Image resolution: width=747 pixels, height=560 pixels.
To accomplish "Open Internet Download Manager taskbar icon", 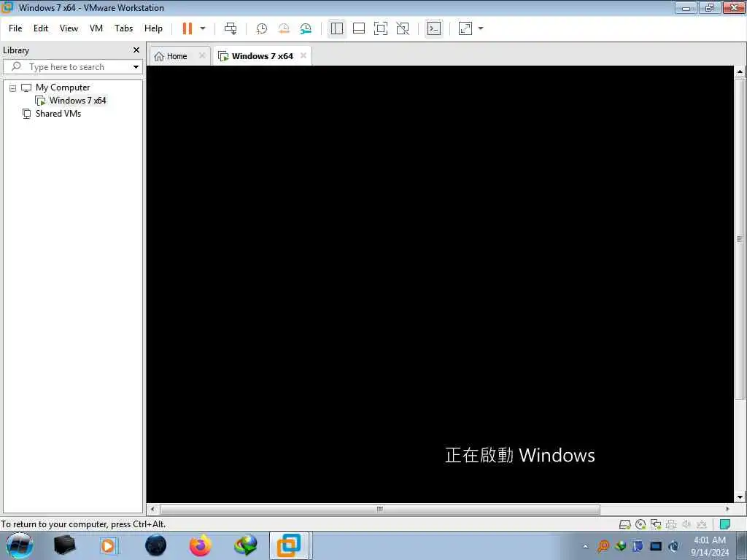I will coord(245,545).
